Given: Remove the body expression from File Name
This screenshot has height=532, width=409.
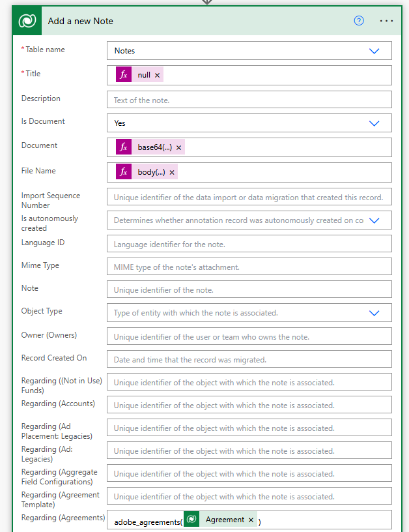Looking at the screenshot, I should 172,173.
